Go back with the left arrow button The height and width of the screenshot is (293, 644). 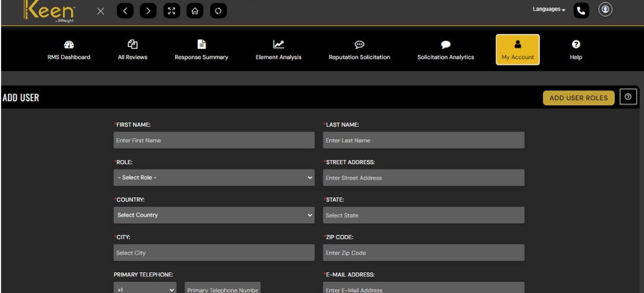point(125,11)
